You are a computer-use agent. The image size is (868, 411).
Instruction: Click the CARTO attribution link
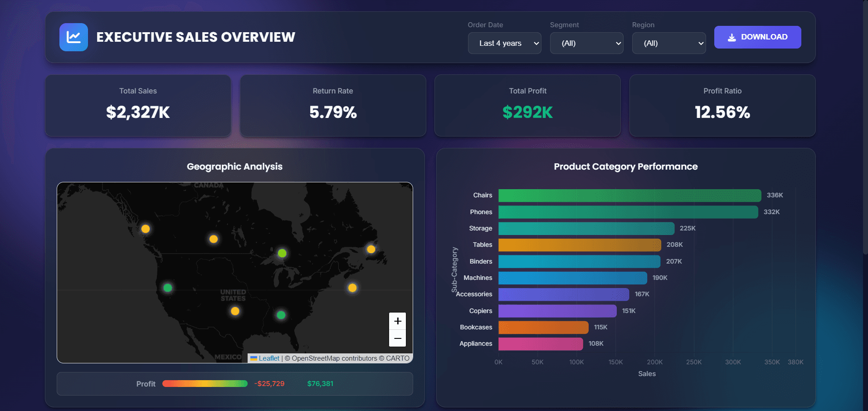(x=399, y=358)
